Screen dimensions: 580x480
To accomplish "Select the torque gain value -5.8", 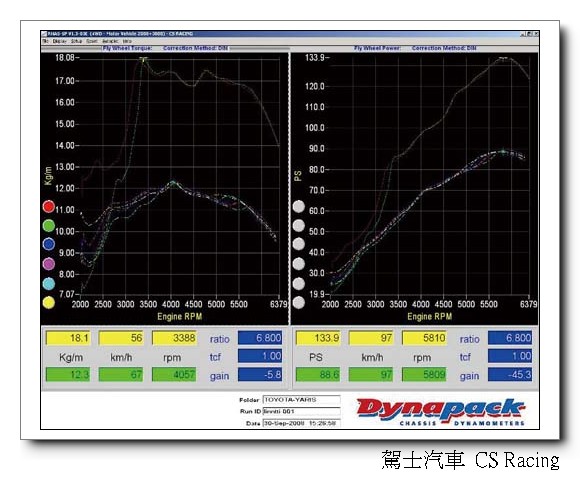I will pos(260,374).
